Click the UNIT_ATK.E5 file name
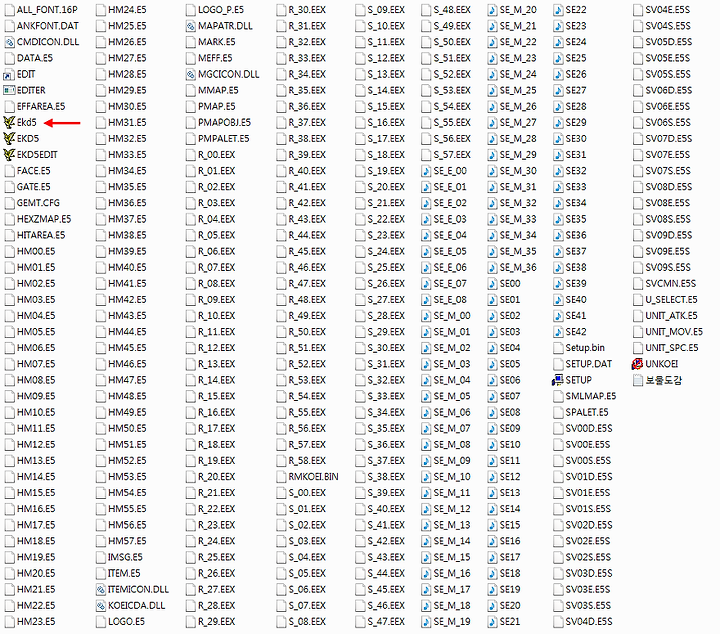 (671, 316)
